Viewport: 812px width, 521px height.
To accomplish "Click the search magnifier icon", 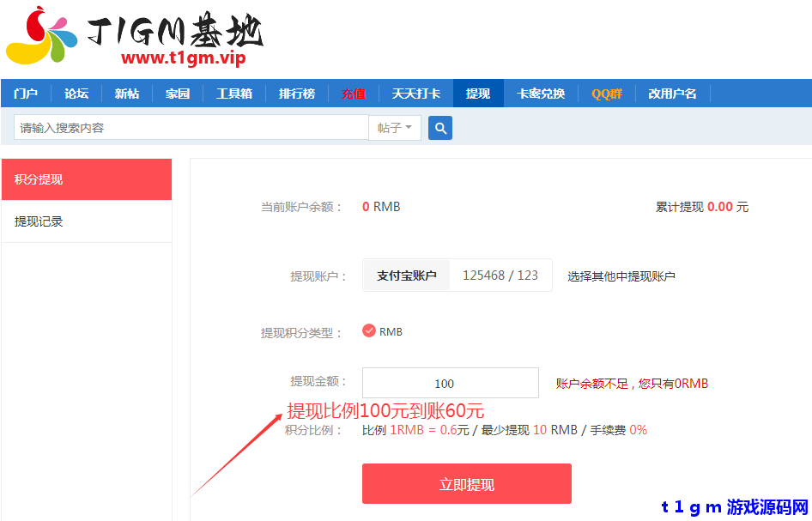I will (x=439, y=126).
